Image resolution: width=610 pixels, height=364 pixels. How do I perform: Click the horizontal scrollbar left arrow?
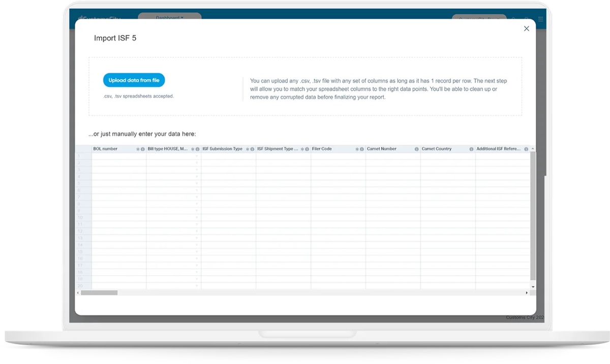coord(78,293)
